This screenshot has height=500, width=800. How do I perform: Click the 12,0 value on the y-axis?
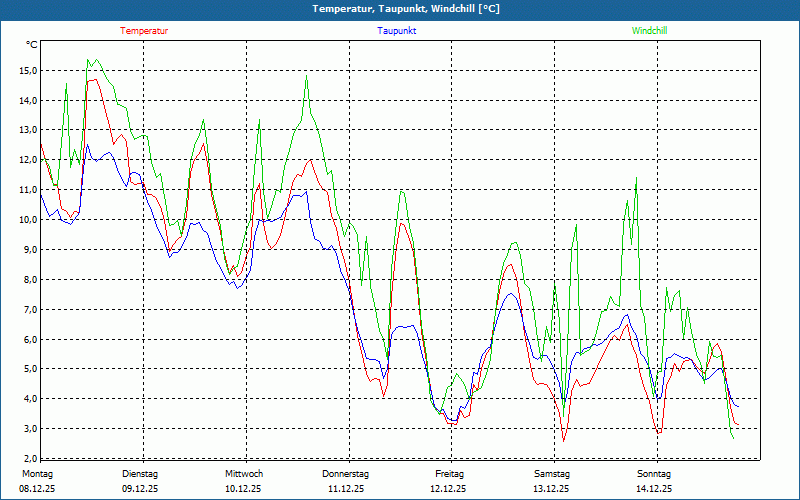coord(28,160)
